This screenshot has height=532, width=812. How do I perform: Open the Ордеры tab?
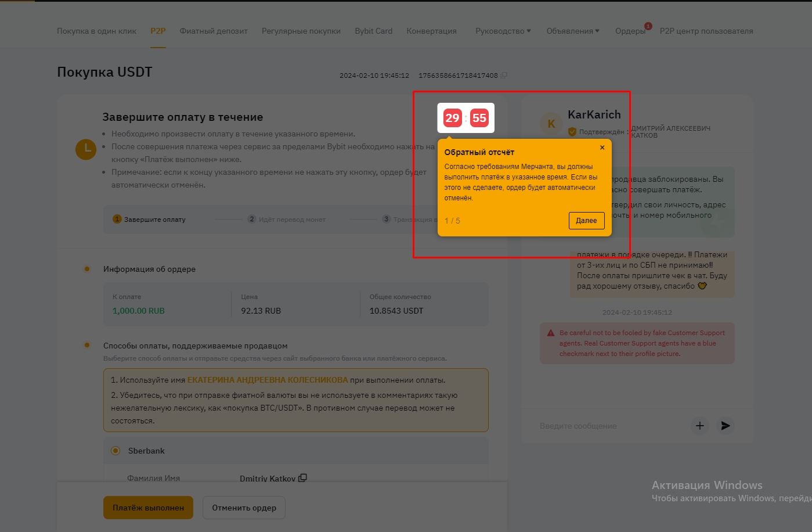click(630, 31)
